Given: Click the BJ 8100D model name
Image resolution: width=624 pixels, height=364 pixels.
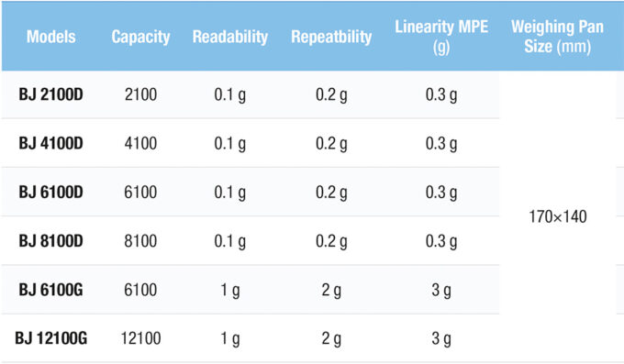Looking at the screenshot, I should 51,241.
